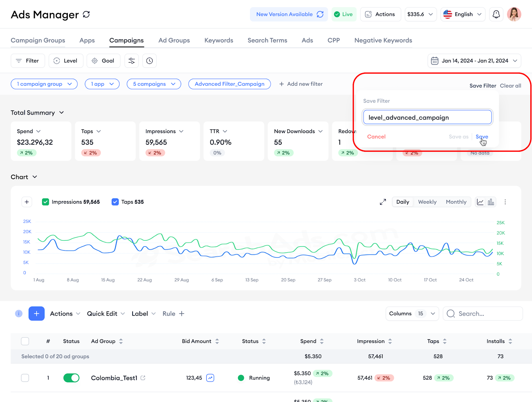Uncheck the Impressions chart checkbox
The width and height of the screenshot is (532, 402).
click(x=46, y=202)
